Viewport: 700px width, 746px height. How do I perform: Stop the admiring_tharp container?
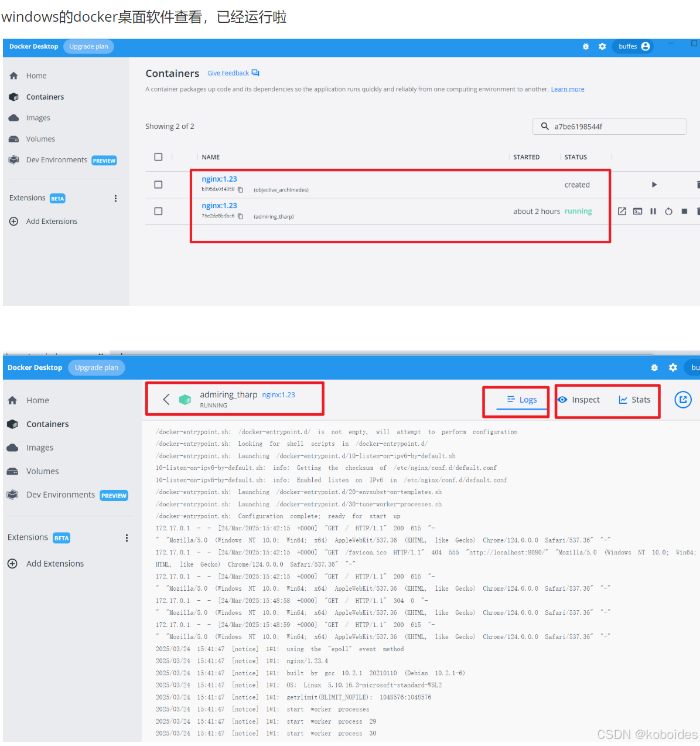click(684, 212)
